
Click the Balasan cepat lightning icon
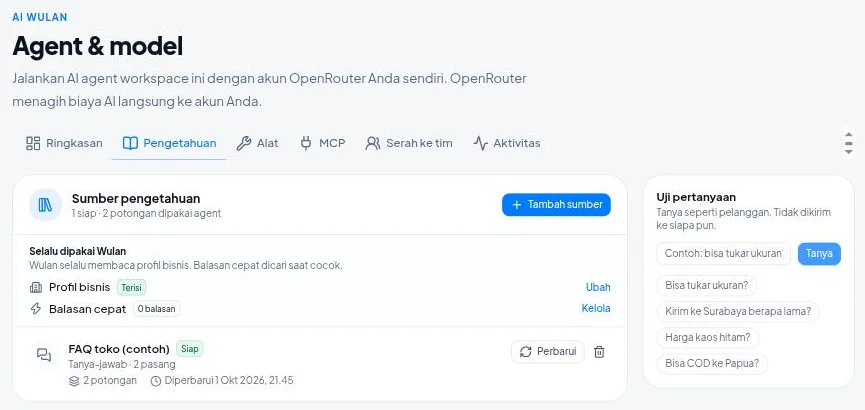36,309
